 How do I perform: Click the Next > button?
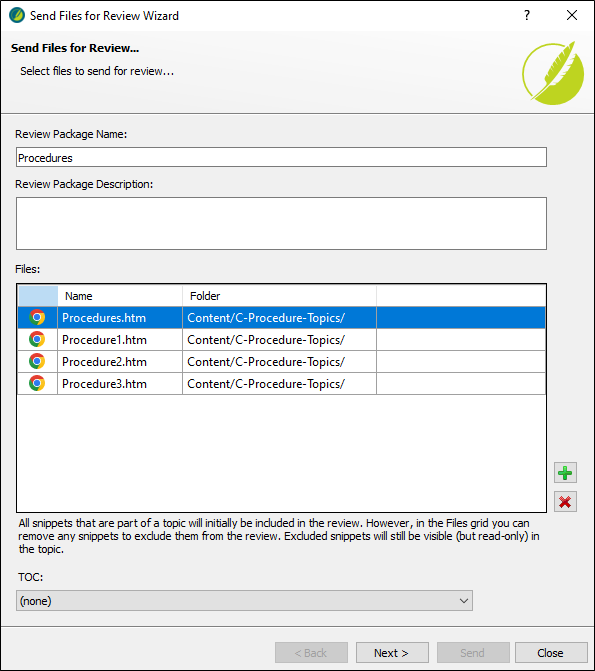(x=392, y=653)
